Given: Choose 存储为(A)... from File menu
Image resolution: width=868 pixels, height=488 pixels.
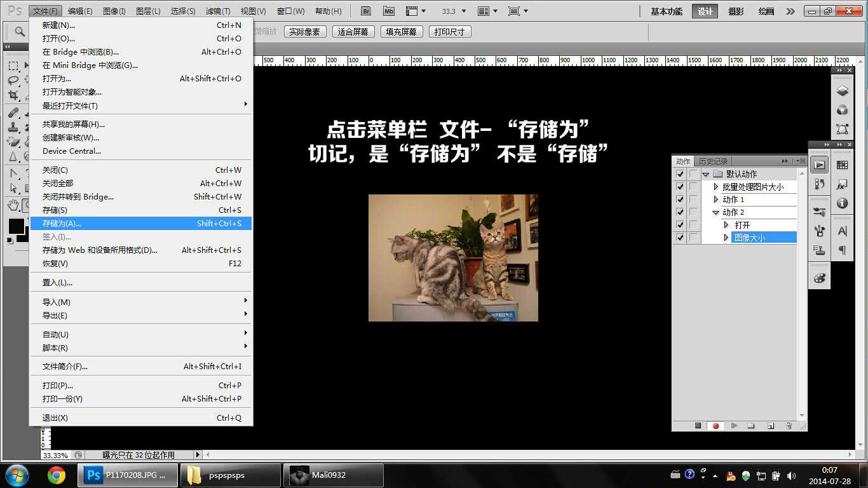Looking at the screenshot, I should pyautogui.click(x=141, y=223).
